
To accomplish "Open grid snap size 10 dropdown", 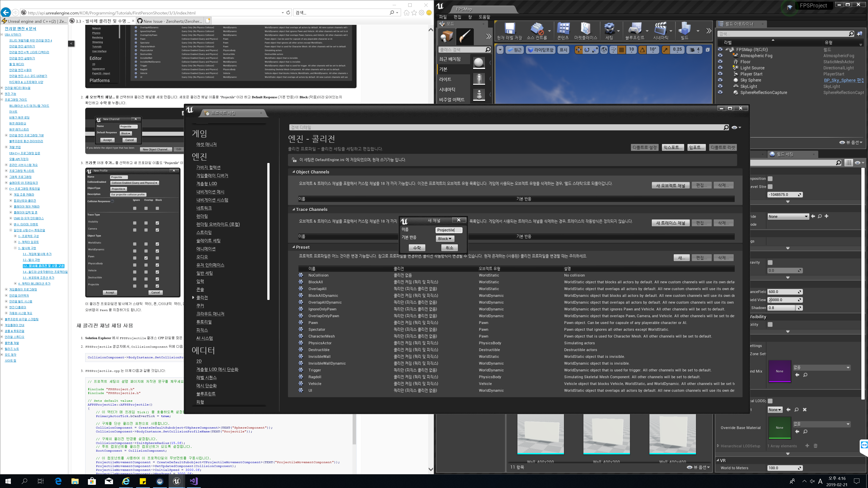I will pyautogui.click(x=632, y=50).
